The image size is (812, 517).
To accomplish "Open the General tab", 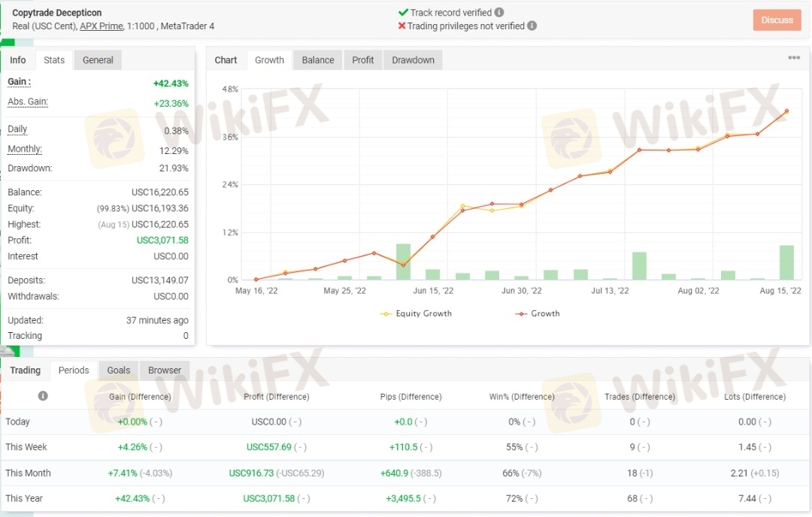I will (98, 60).
